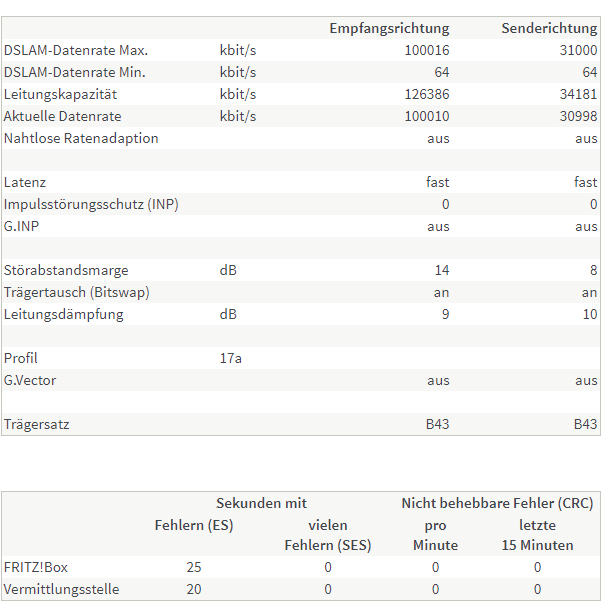Click the G.INP row label
604x602 pixels.
coord(22,226)
